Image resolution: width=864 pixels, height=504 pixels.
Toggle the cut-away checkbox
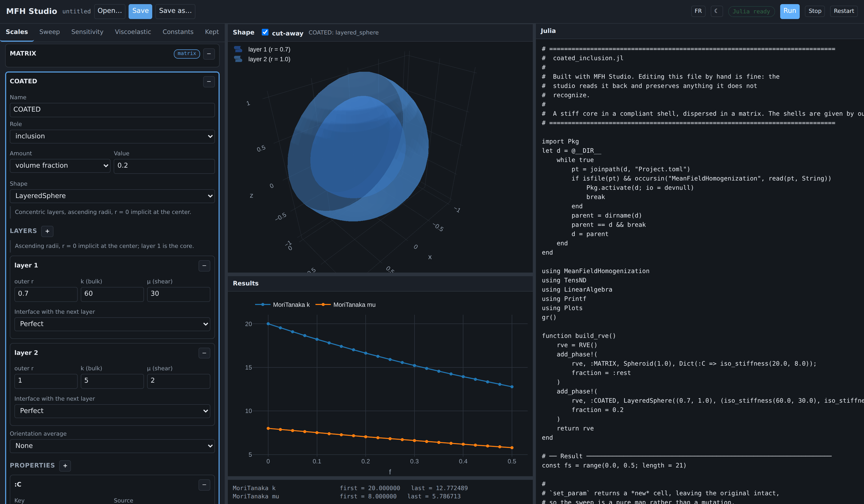(265, 32)
